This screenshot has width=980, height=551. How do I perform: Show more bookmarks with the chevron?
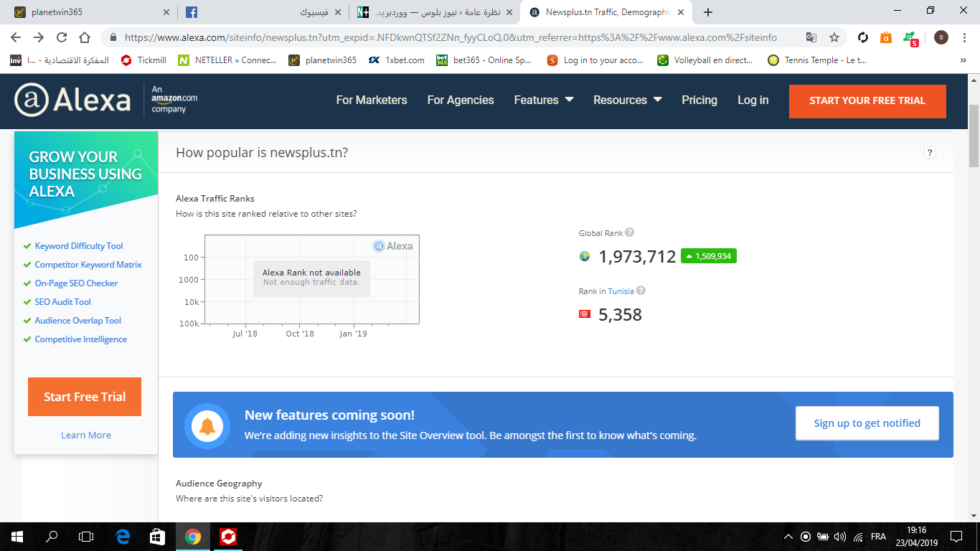(x=963, y=60)
